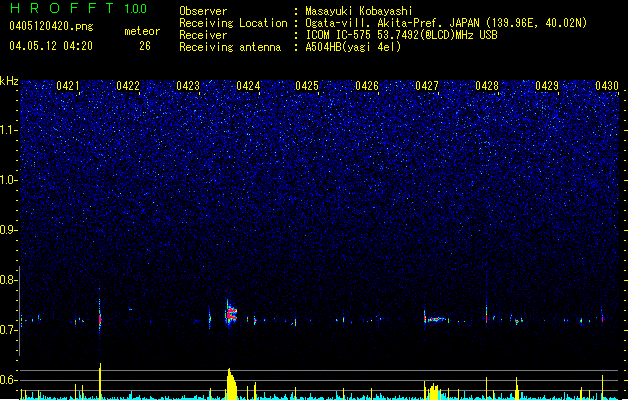Click the 'Receiving Location' label

click(233, 23)
